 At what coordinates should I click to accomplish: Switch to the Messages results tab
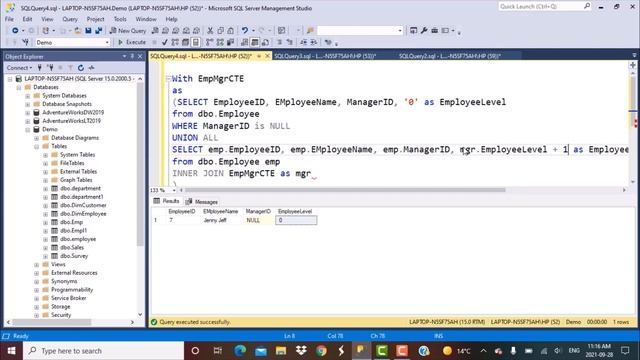click(202, 202)
